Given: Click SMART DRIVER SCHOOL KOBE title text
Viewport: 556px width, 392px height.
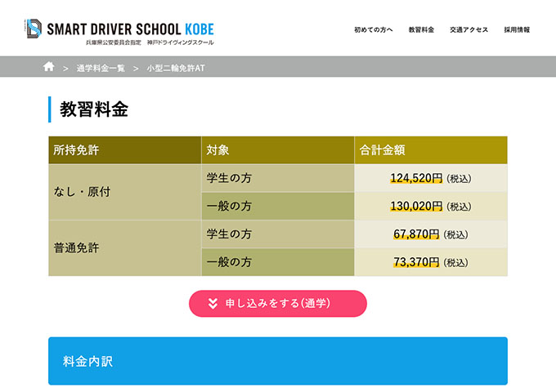Looking at the screenshot, I should pos(131,29).
